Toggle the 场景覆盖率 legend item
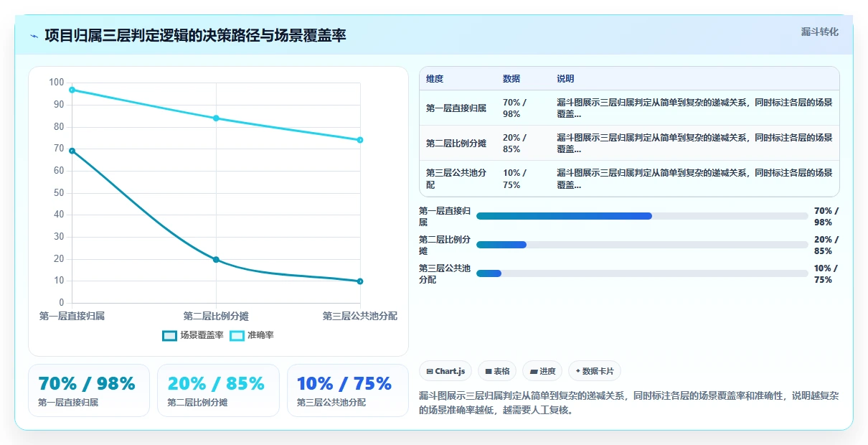Screen dimensions: 868x445 tap(193, 335)
